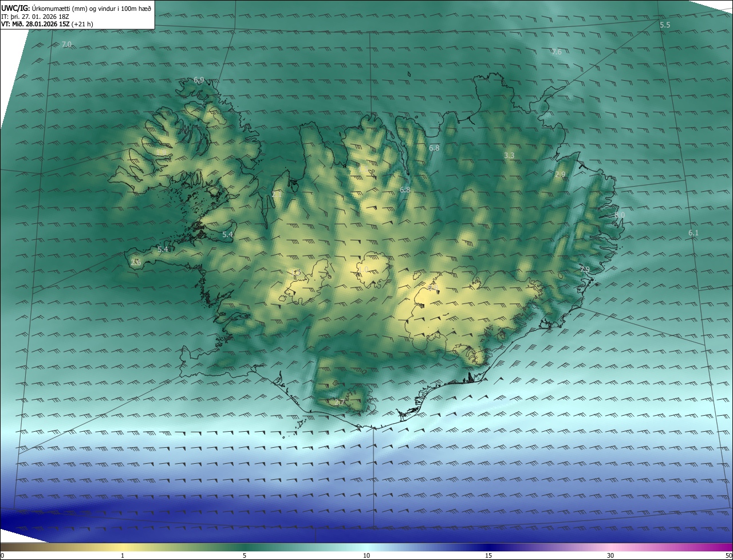Click the 10 tick on the colour scale
This screenshot has height=560, width=733.
point(366,555)
